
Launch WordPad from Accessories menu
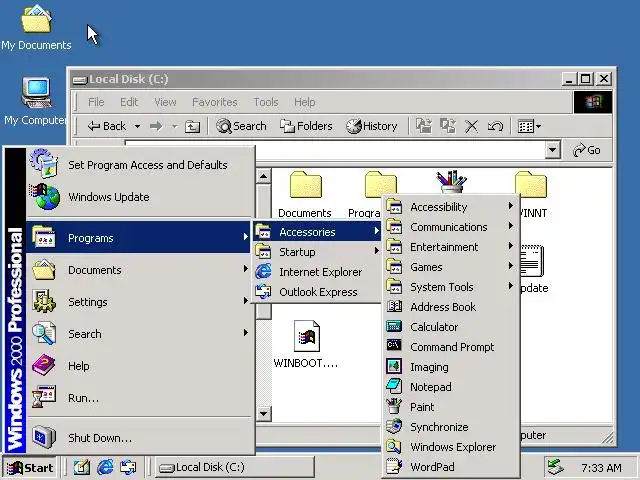click(451, 467)
